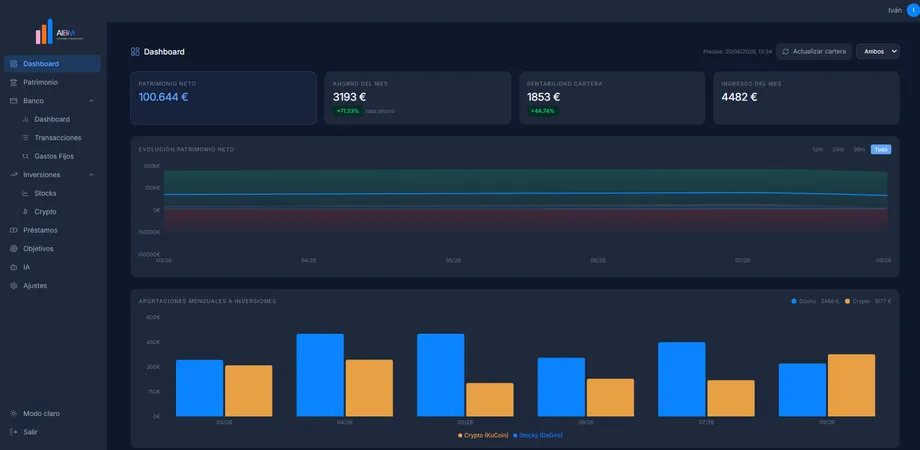Open the Préstamos icon in sidebar
The width and height of the screenshot is (920, 450).
13,230
